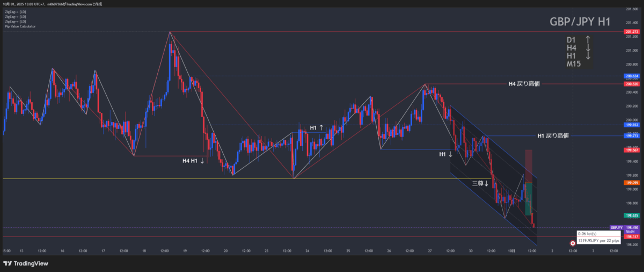644x272 pixels.
Task: Select the M15 timeframe text
Action: pos(574,64)
